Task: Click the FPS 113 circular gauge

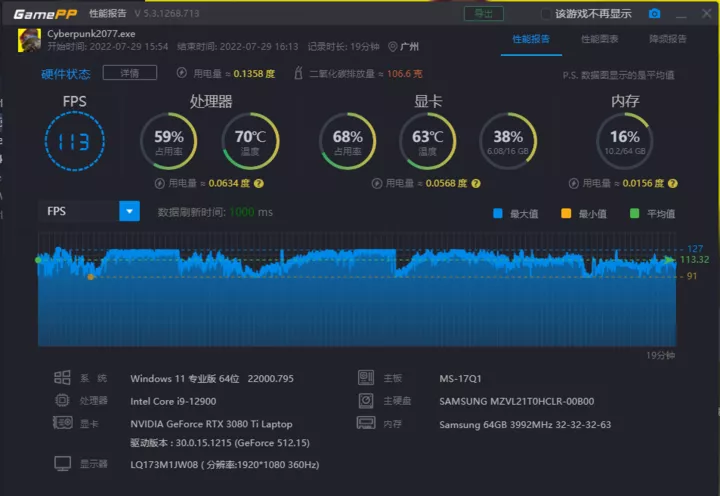Action: (x=74, y=141)
